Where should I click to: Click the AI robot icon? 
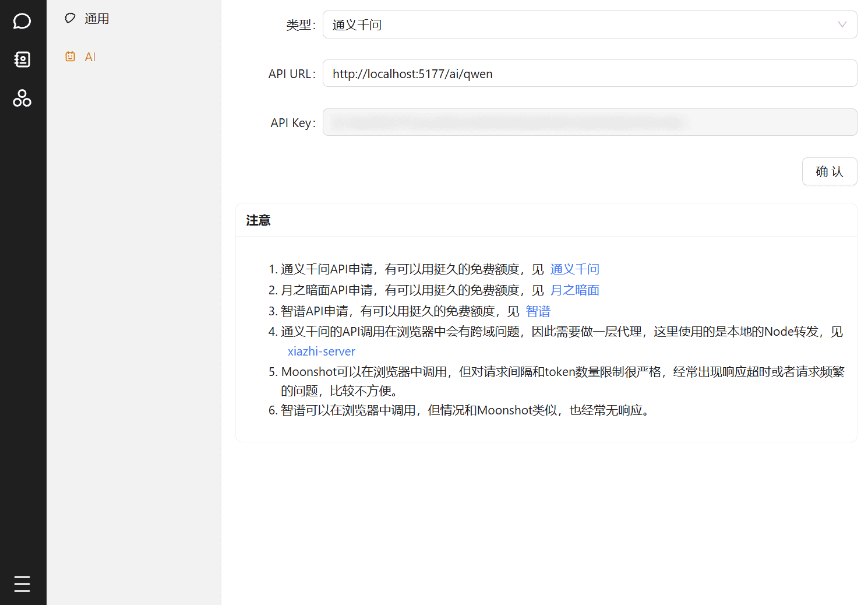click(70, 57)
